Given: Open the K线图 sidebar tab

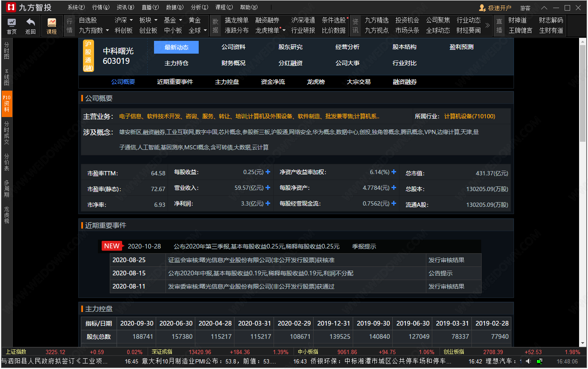Looking at the screenshot, I should 7,77.
